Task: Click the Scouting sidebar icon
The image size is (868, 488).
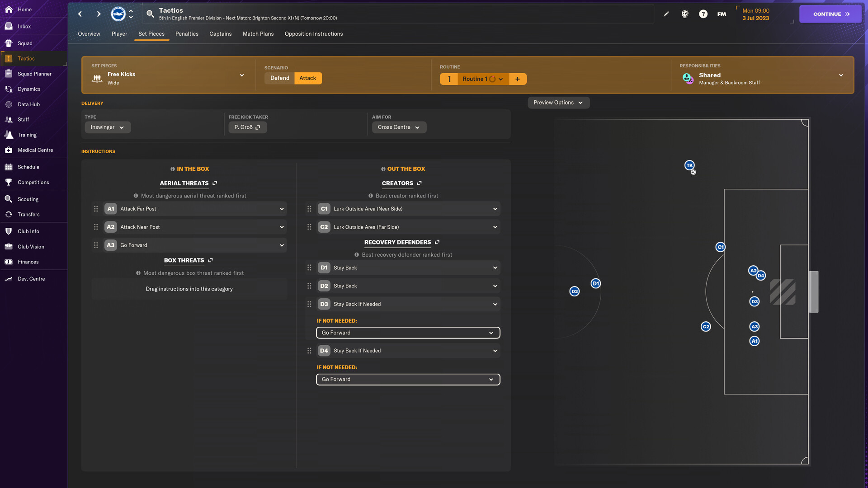Action: [28, 199]
